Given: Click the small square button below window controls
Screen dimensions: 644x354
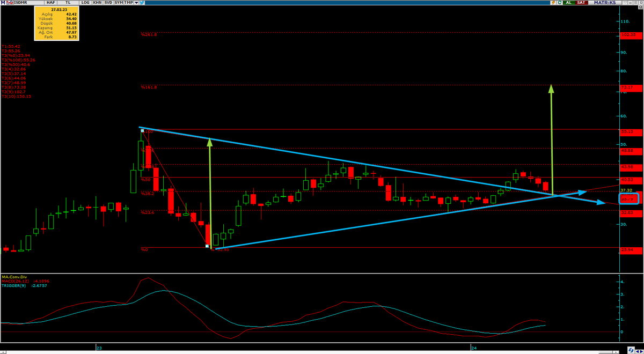Looking at the screenshot, I should tap(640, 7).
